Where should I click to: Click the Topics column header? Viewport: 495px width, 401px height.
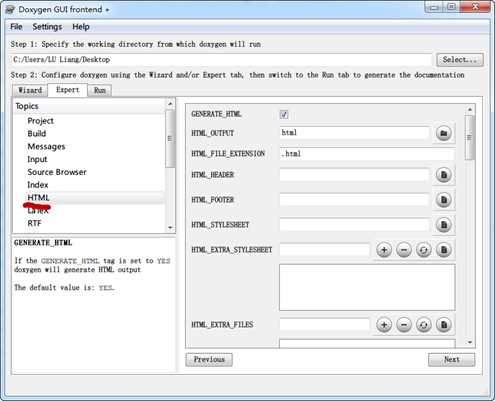tap(89, 106)
